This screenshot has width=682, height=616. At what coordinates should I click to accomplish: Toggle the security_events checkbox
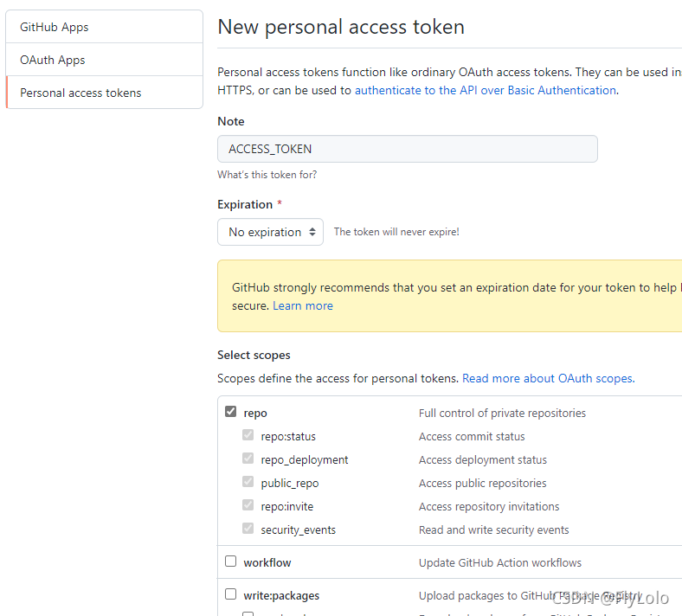pyautogui.click(x=248, y=529)
